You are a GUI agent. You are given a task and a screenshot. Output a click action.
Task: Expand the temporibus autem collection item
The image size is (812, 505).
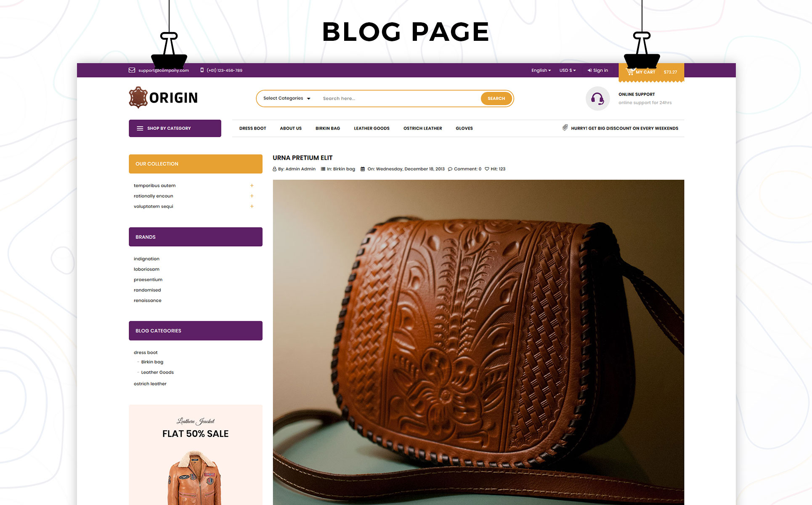point(252,186)
